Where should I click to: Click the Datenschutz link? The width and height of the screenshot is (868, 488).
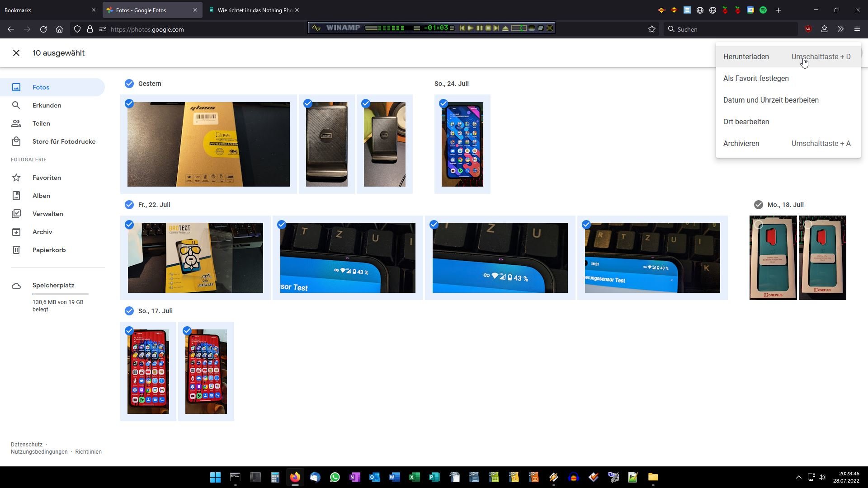pos(27,445)
